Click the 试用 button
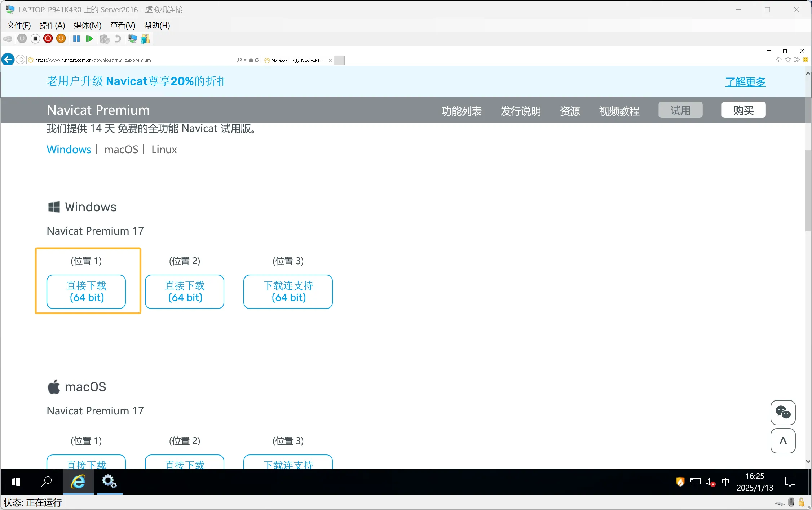Image resolution: width=812 pixels, height=510 pixels. click(680, 110)
